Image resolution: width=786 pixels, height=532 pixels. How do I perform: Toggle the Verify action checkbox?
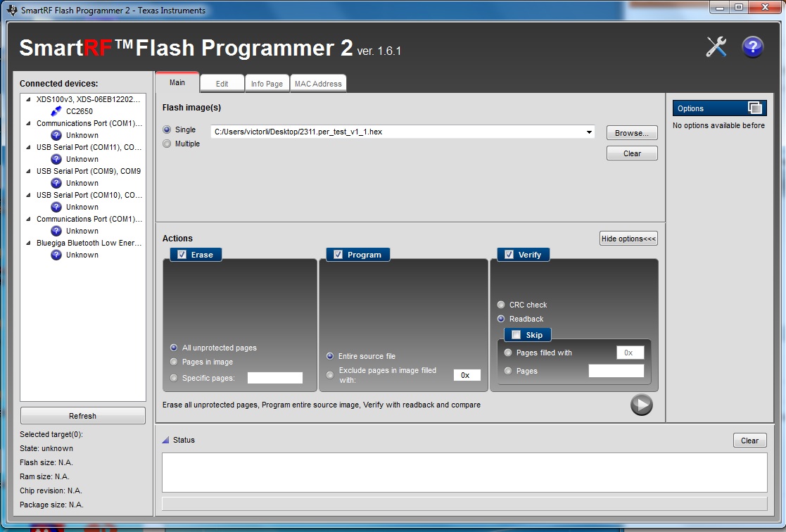[x=509, y=255]
